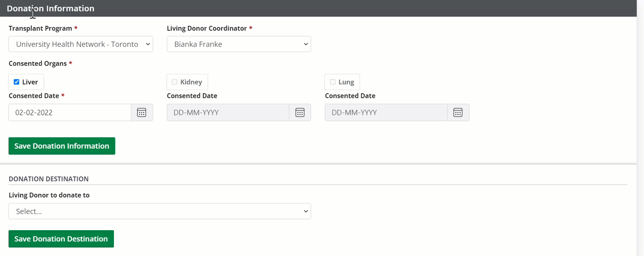644x256 pixels.
Task: Tick the Kidney organ checkbox
Action: (175, 82)
